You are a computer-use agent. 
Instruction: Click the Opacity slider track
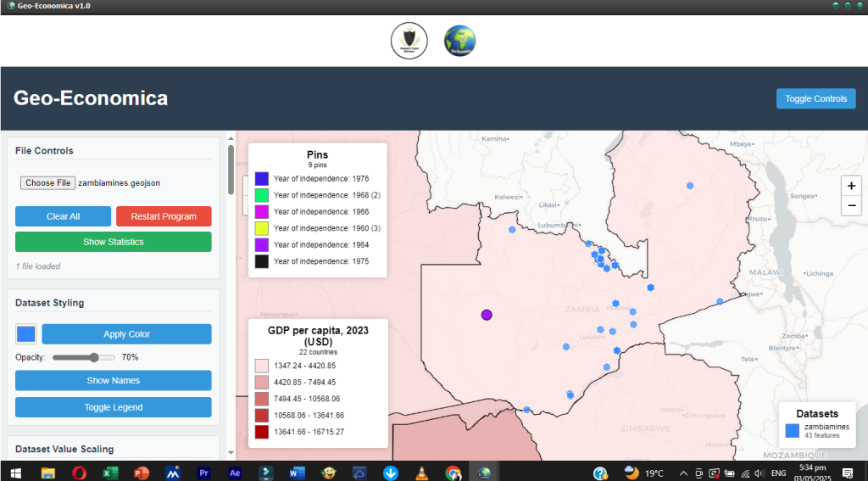[x=83, y=357]
